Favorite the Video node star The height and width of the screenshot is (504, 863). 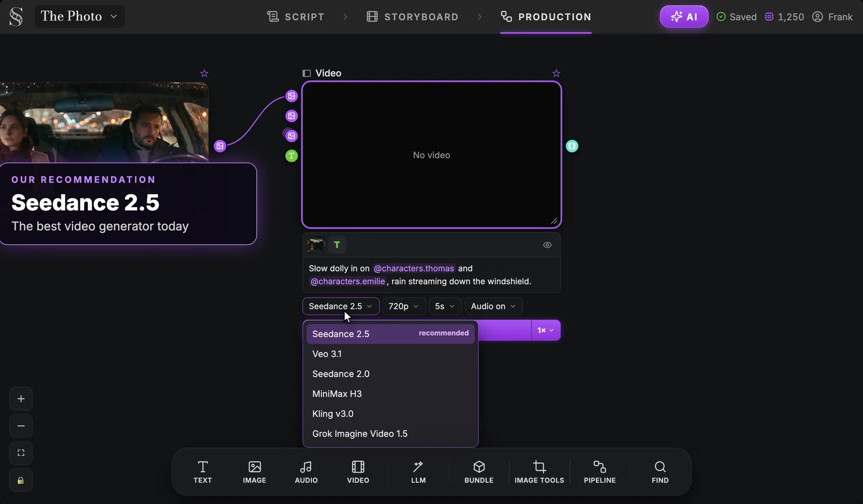pyautogui.click(x=556, y=73)
